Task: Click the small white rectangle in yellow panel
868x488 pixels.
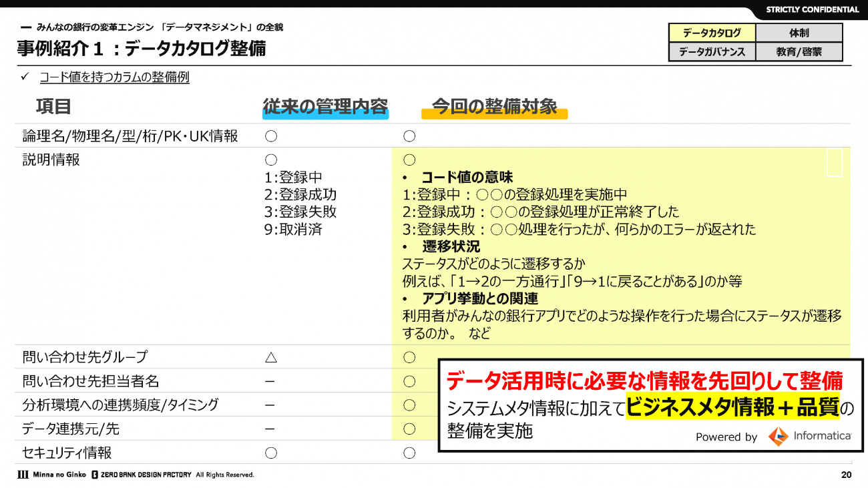Action: (834, 163)
